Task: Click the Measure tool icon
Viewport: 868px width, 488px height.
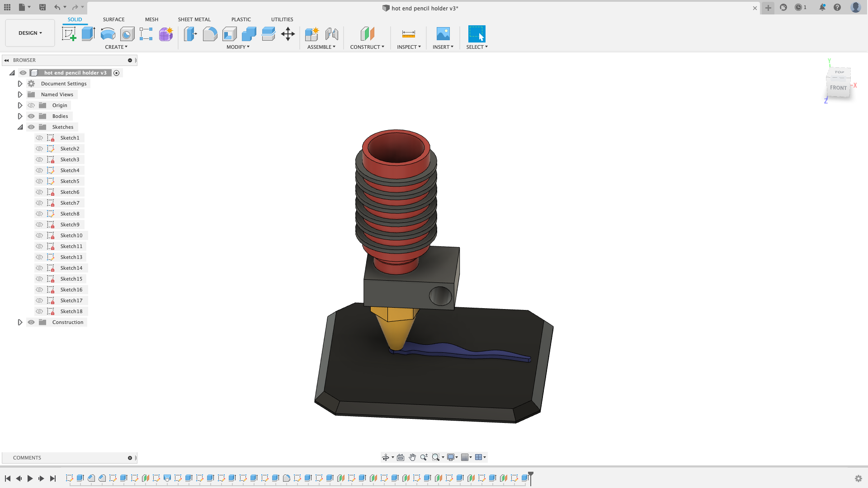Action: click(408, 34)
